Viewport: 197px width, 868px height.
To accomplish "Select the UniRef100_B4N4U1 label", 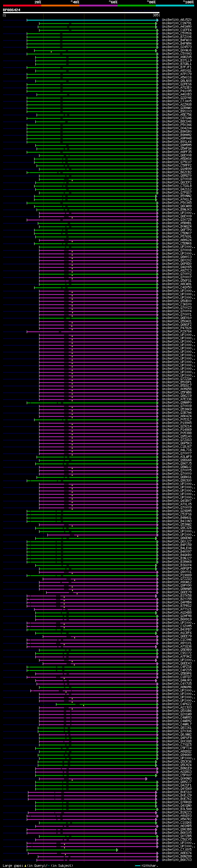I will [177, 518].
